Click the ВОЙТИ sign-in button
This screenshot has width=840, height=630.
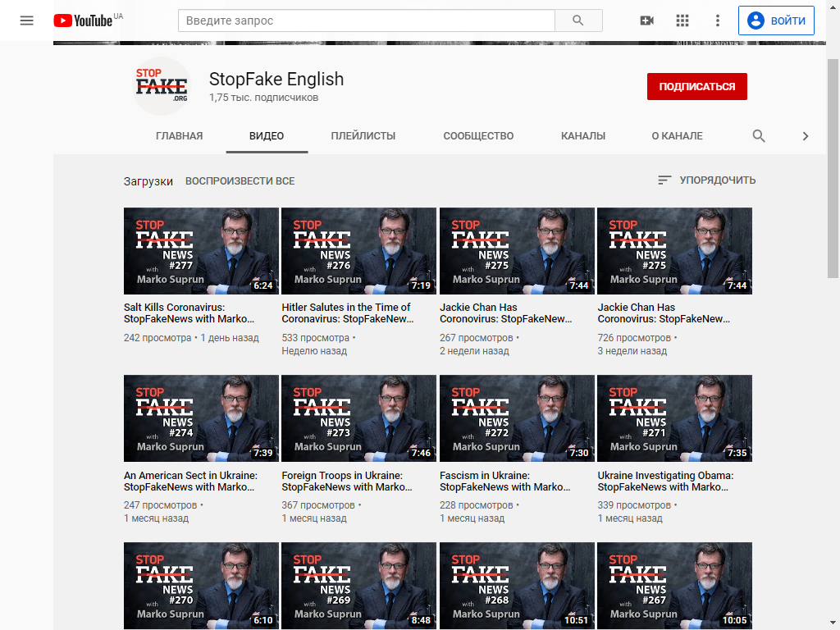[776, 21]
